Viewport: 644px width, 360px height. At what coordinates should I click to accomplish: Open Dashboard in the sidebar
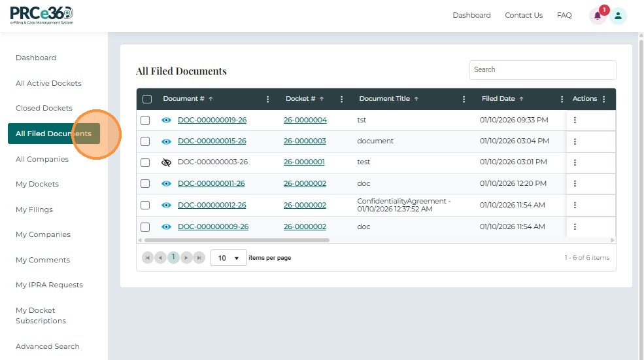pos(36,58)
